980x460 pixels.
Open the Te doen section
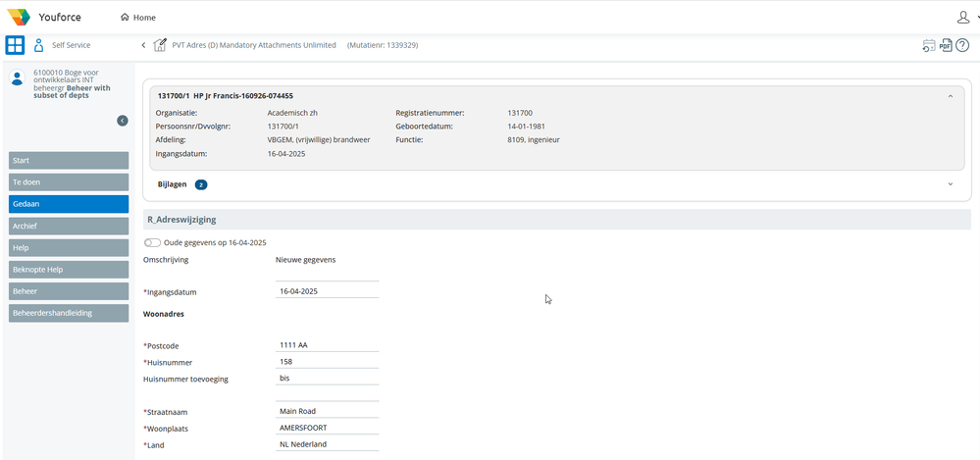point(69,182)
